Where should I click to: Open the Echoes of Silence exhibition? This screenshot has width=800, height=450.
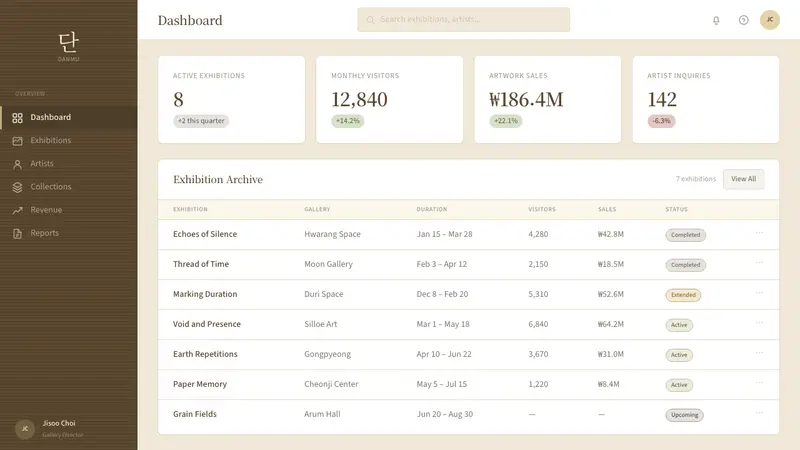(205, 234)
